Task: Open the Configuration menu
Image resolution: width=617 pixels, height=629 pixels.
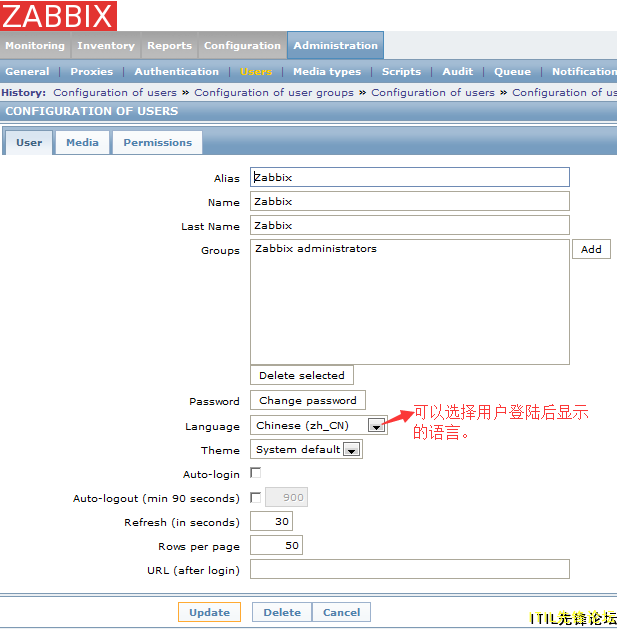Action: tap(242, 45)
